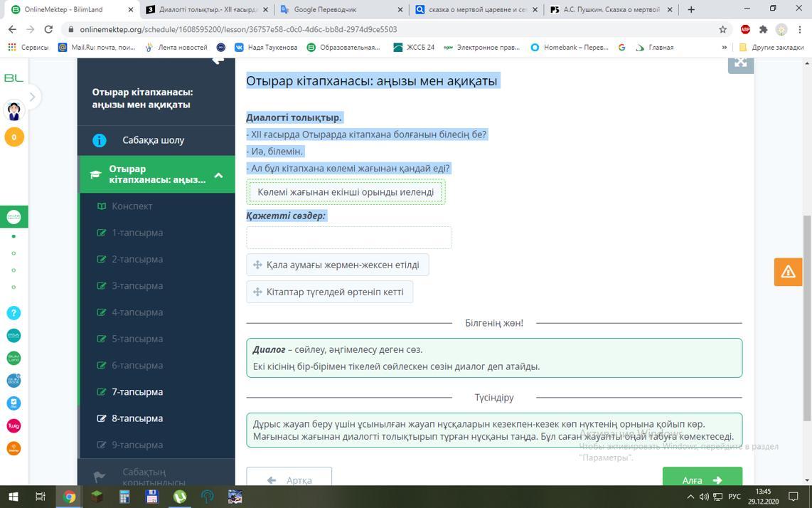Collapse the Отырар кітапханасы lesson section
The width and height of the screenshot is (812, 508).
click(x=218, y=175)
